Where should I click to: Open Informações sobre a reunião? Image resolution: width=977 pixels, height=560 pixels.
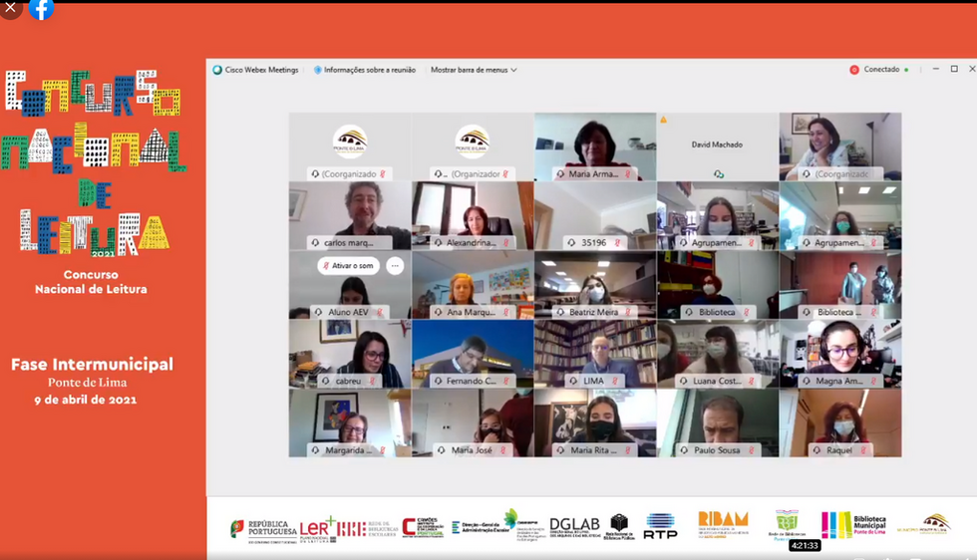[x=364, y=70]
